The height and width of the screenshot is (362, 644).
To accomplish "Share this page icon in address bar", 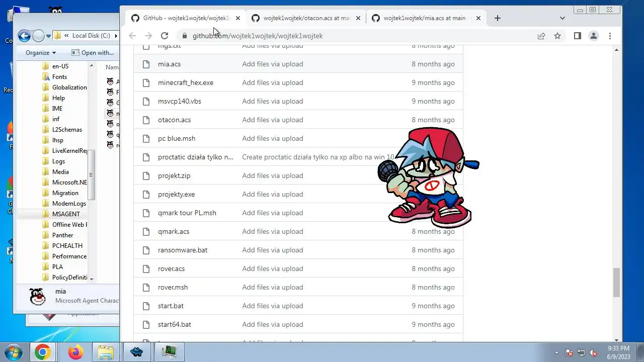I will coord(541,36).
